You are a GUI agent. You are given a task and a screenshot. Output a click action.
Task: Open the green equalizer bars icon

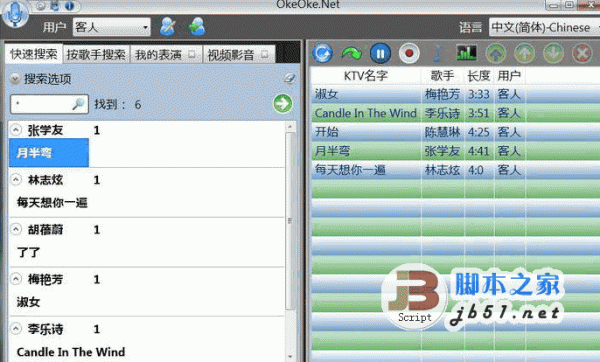[466, 53]
